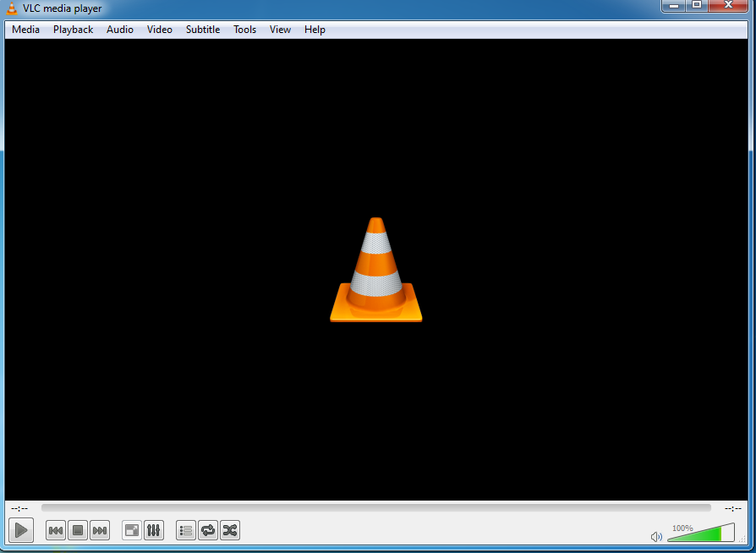This screenshot has height=553, width=756.
Task: Enable shuffle random playback
Action: coord(229,530)
